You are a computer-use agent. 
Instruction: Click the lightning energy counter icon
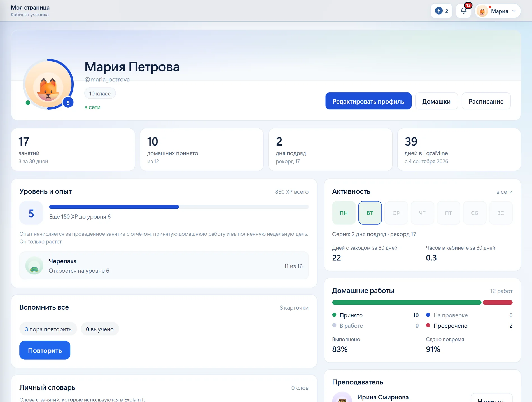point(439,11)
